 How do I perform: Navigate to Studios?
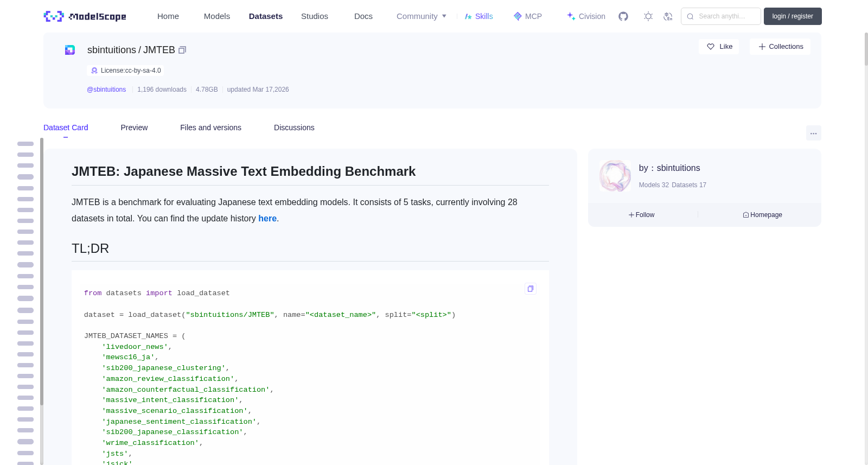(x=315, y=16)
